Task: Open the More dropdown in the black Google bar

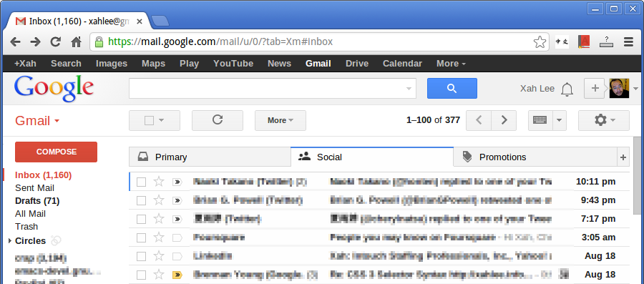Action: click(x=451, y=64)
